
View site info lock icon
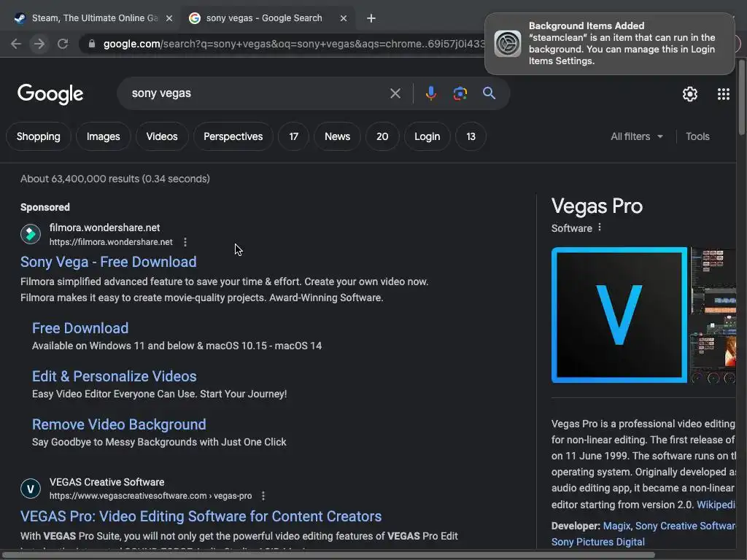point(92,44)
